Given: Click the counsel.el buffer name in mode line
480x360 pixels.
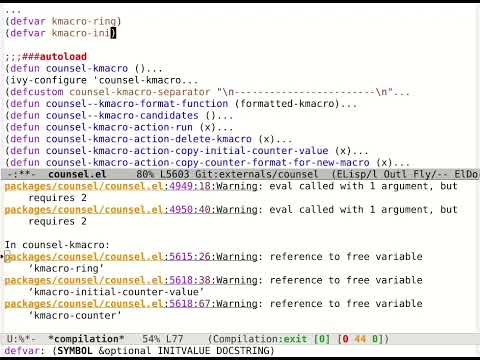Looking at the screenshot, I should (77, 174).
